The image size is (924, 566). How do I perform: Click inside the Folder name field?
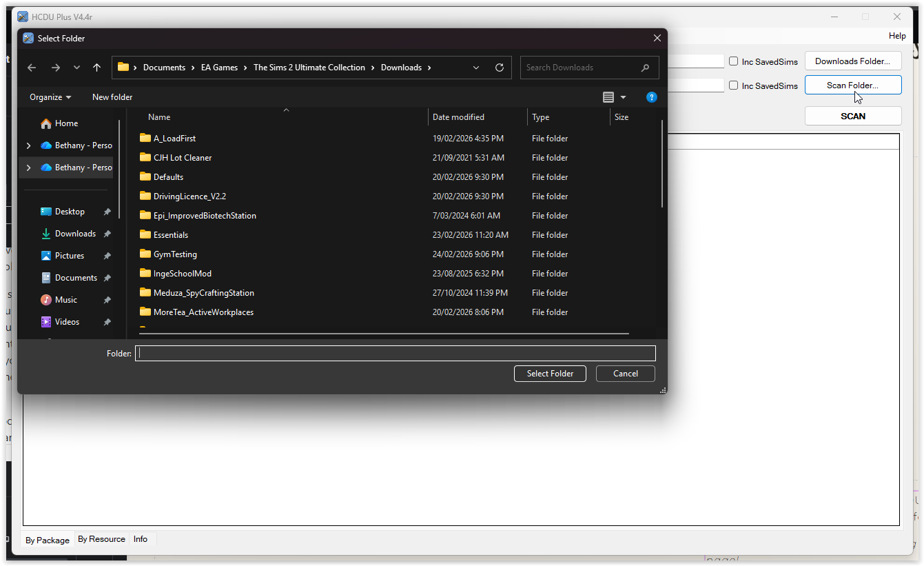click(x=396, y=353)
